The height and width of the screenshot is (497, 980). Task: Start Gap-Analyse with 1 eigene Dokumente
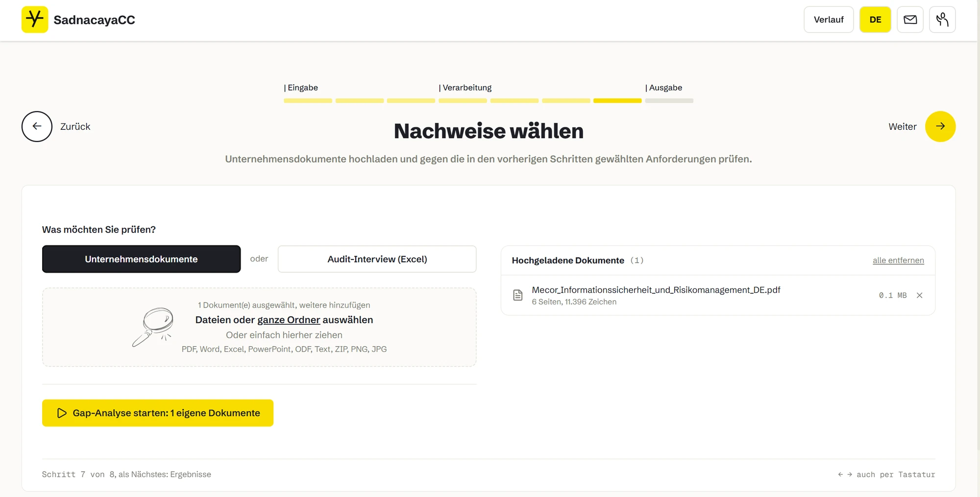point(158,413)
